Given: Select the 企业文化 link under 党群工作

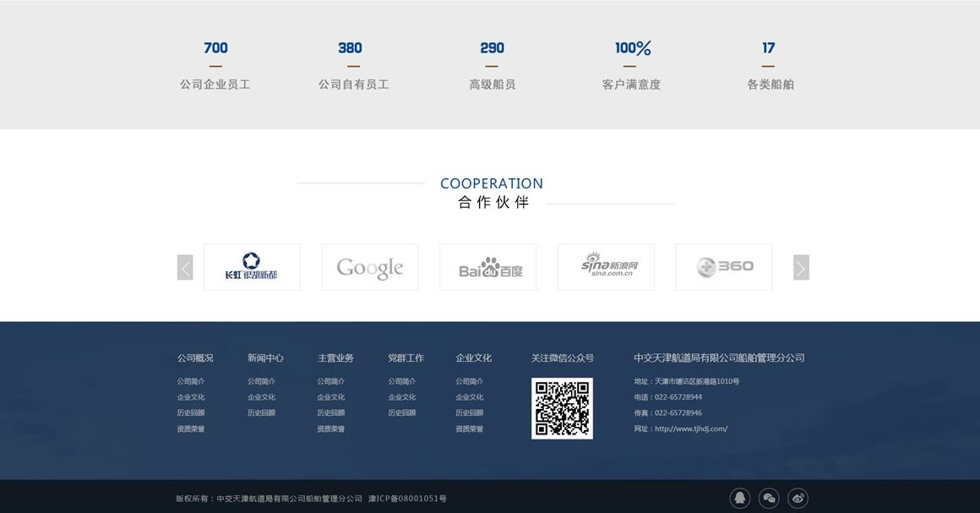Looking at the screenshot, I should (x=402, y=396).
